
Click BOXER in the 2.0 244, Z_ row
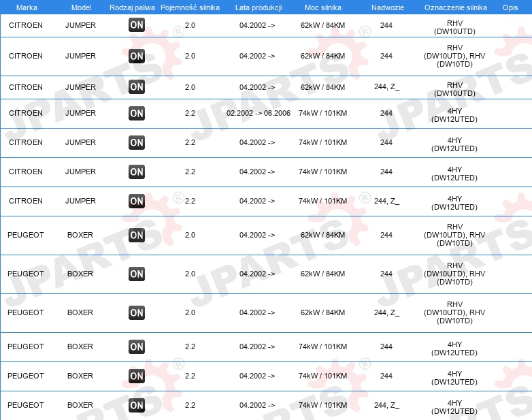coord(80,312)
